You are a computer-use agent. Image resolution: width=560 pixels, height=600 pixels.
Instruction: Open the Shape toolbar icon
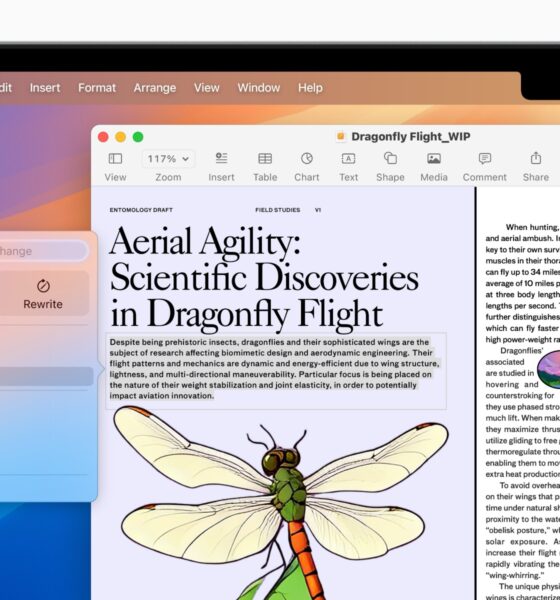[x=390, y=158]
